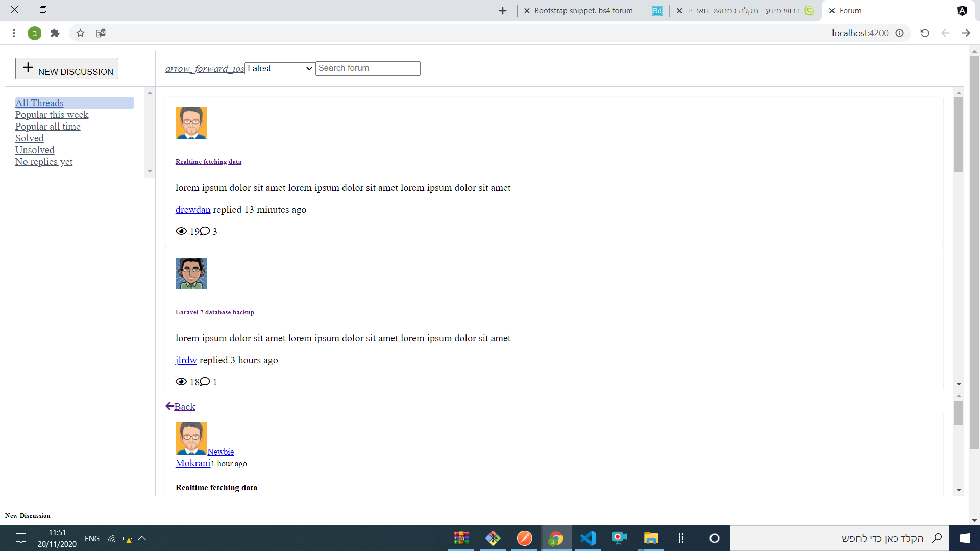Click the comments bubble icon on Laravel thread
The image size is (980, 551).
click(x=205, y=382)
